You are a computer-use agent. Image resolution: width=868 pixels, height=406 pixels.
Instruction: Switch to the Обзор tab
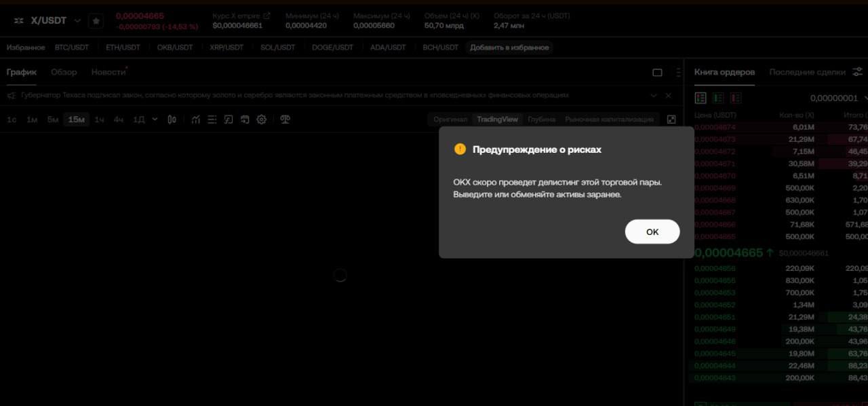tap(64, 72)
